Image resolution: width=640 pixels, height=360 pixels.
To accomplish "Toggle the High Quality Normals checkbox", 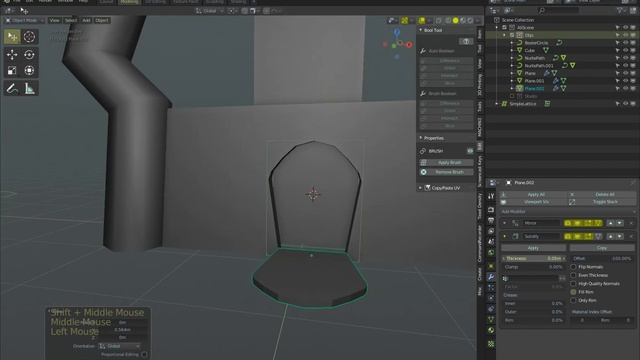I will pos(573,284).
